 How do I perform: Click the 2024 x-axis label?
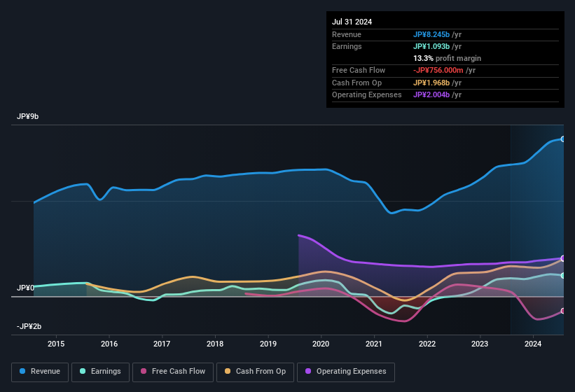[x=533, y=344]
